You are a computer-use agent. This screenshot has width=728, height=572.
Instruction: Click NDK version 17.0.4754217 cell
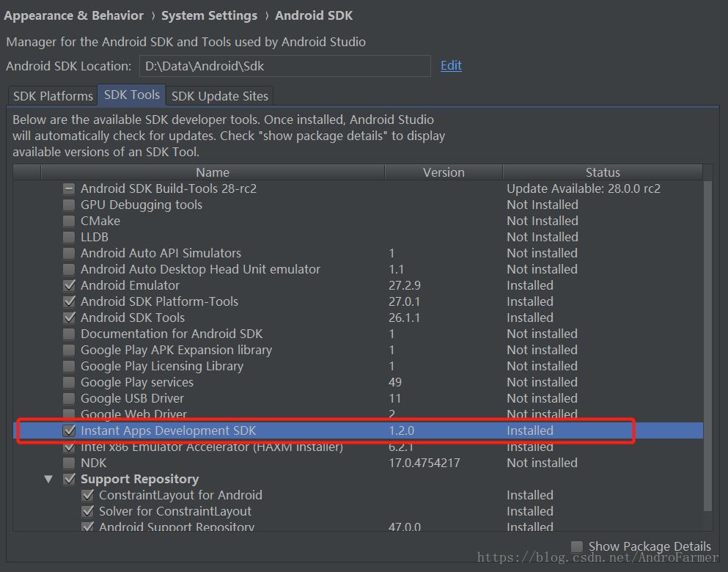pyautogui.click(x=424, y=463)
